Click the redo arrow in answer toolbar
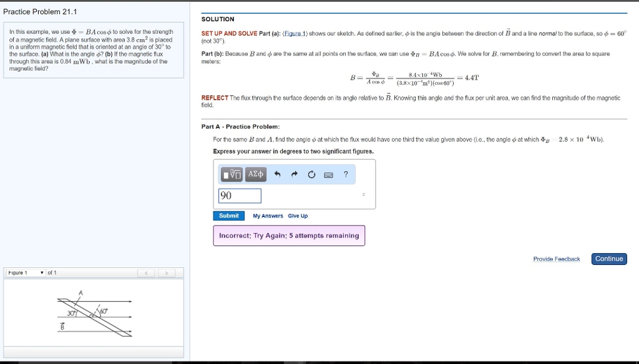The image size is (639, 364). [x=294, y=174]
